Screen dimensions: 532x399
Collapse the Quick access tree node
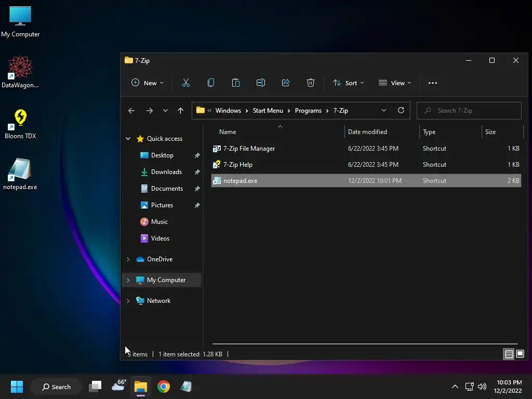coord(128,138)
